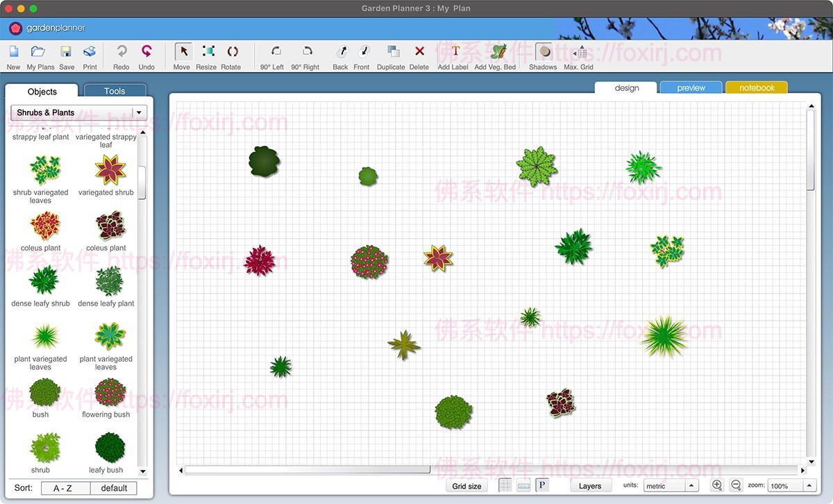Viewport: 833px width, 504px height.
Task: Open the Tools panel tab
Action: point(114,90)
